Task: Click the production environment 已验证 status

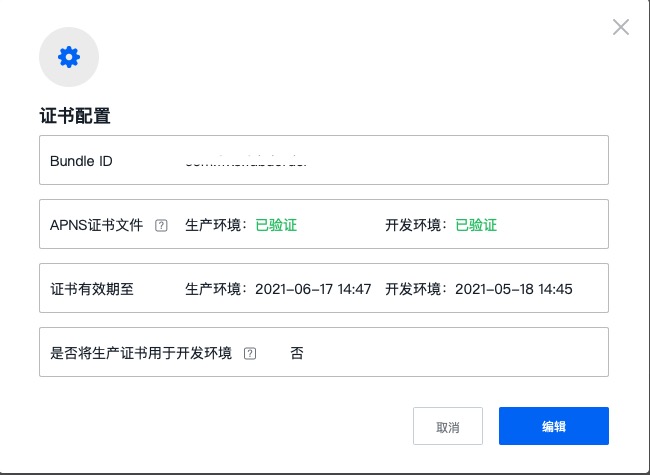Action: tap(276, 225)
